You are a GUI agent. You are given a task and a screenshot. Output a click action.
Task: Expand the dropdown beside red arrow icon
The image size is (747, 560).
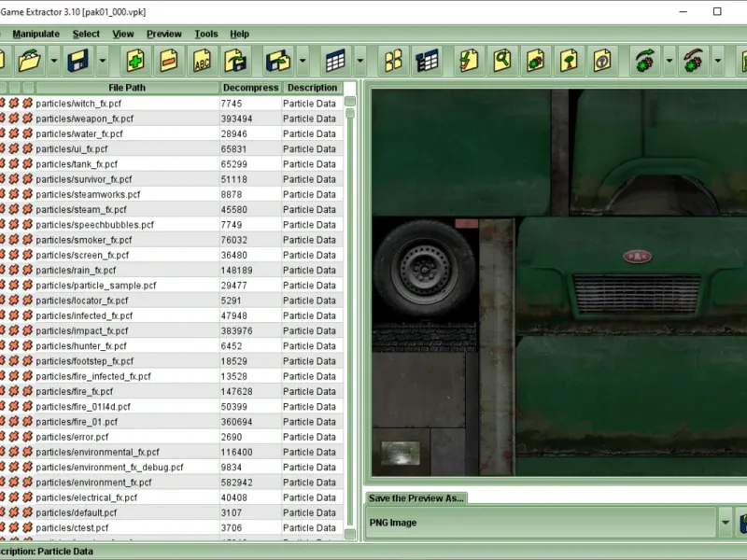coord(718,61)
